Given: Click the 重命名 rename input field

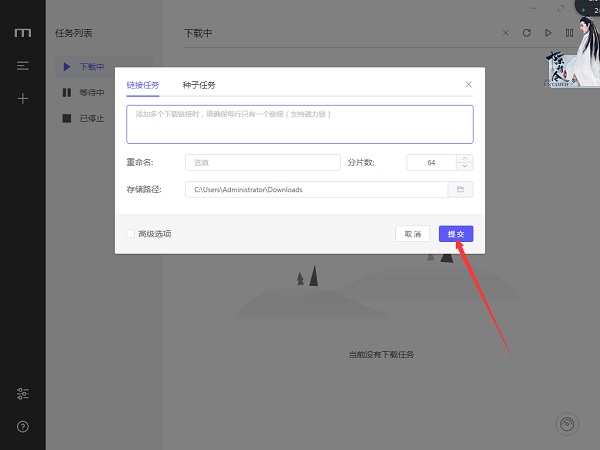Looking at the screenshot, I should [x=262, y=162].
